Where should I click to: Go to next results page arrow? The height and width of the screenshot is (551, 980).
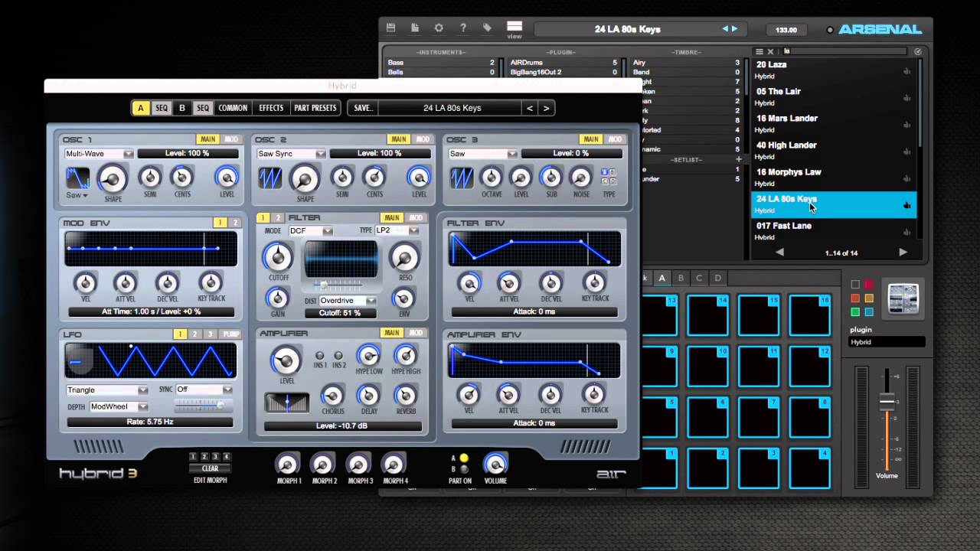coord(903,252)
